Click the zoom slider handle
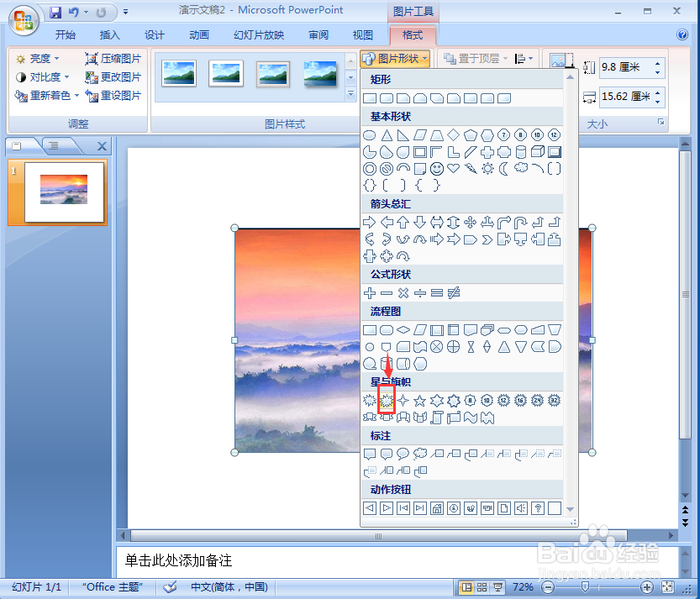The height and width of the screenshot is (599, 700). tap(585, 586)
